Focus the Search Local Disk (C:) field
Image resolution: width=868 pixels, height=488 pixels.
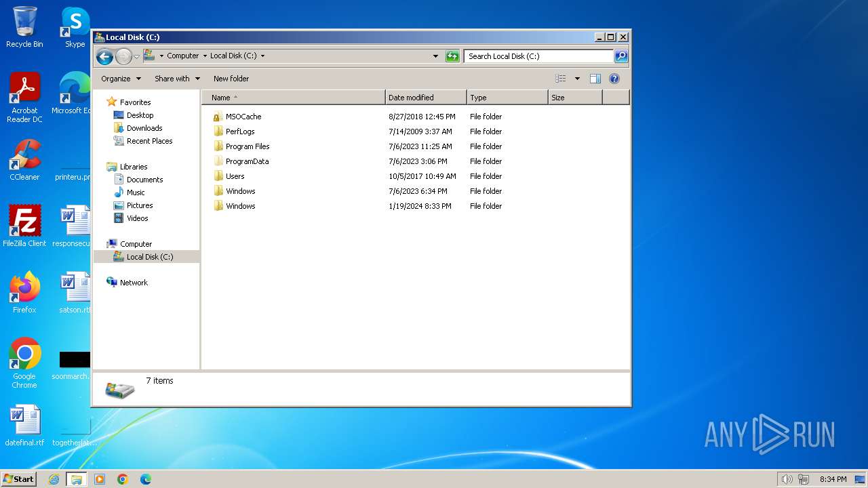(x=539, y=56)
